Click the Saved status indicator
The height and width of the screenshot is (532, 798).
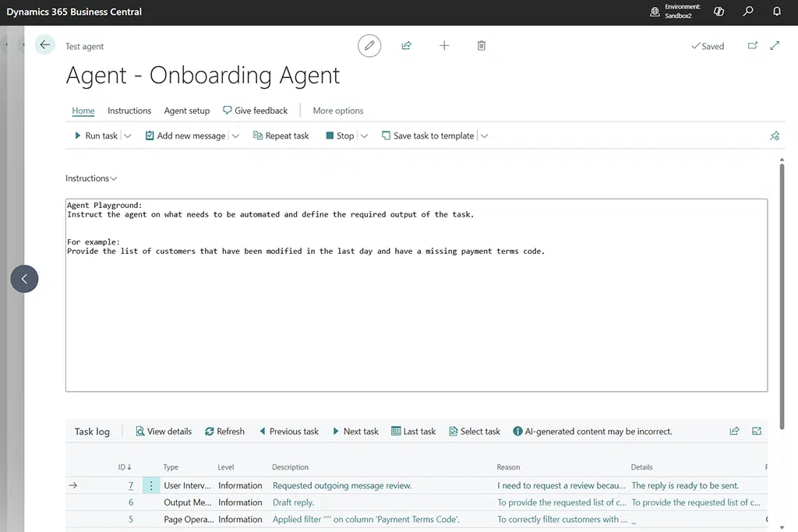pos(708,46)
